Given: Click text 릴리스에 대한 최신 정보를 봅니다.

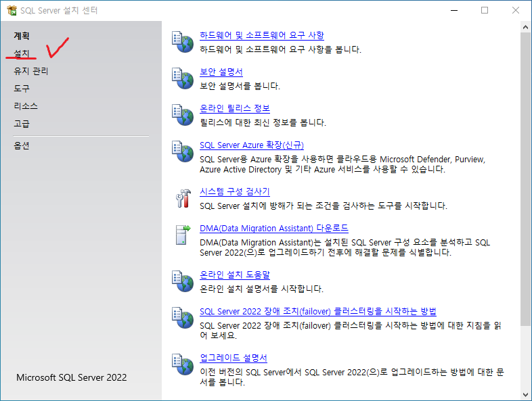Looking at the screenshot, I should click(263, 122).
